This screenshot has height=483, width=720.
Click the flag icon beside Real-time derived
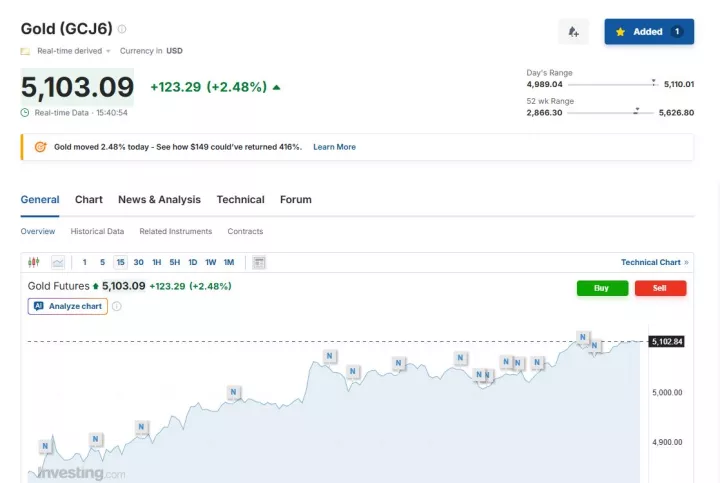click(25, 51)
